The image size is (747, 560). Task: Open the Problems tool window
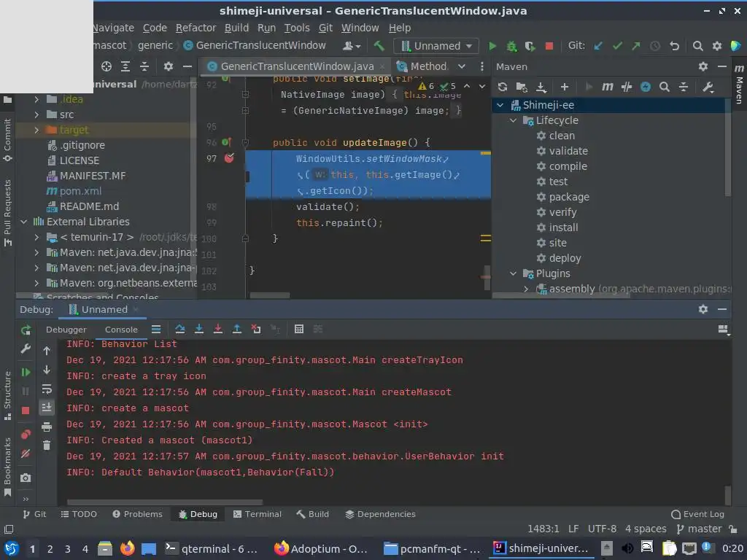pos(137,514)
